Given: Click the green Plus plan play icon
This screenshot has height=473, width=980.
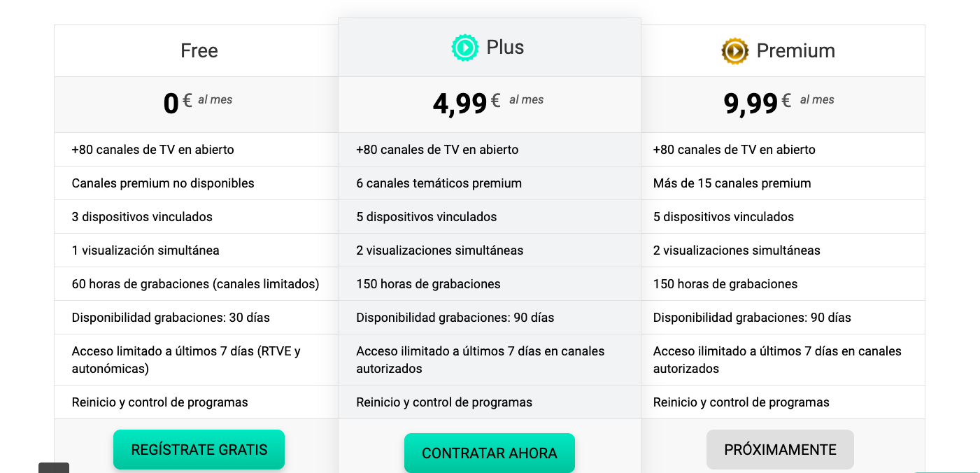Looking at the screenshot, I should 464,48.
